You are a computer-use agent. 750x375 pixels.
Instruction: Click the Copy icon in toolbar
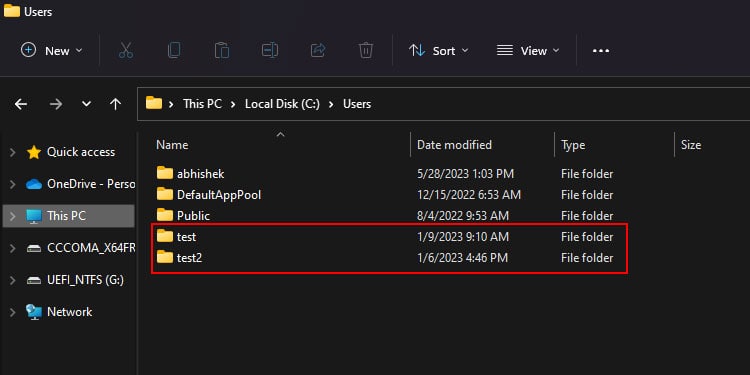click(174, 50)
